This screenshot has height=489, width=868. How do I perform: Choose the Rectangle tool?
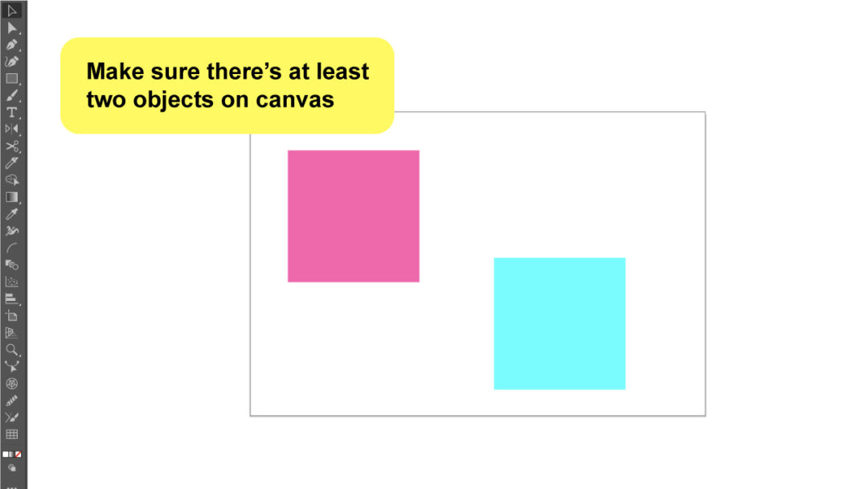tap(11, 79)
